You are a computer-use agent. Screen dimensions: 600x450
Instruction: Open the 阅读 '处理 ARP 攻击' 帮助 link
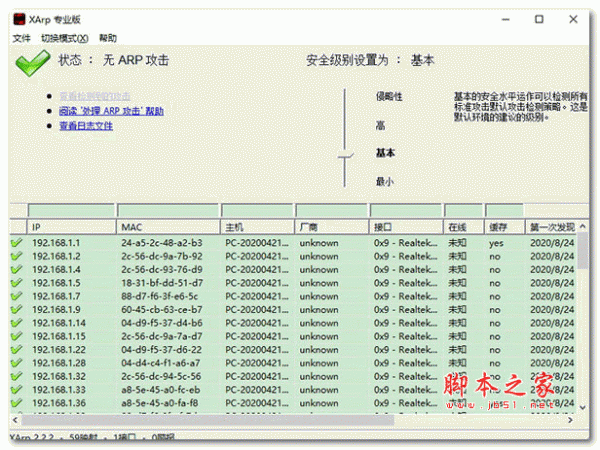[111, 111]
